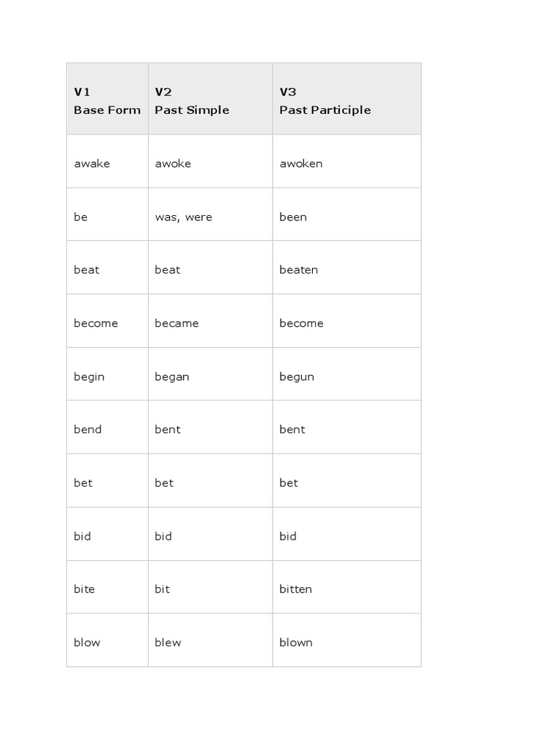This screenshot has height=747, width=560.
Task: Click the "awoken" past participle cell
Action: point(300,163)
